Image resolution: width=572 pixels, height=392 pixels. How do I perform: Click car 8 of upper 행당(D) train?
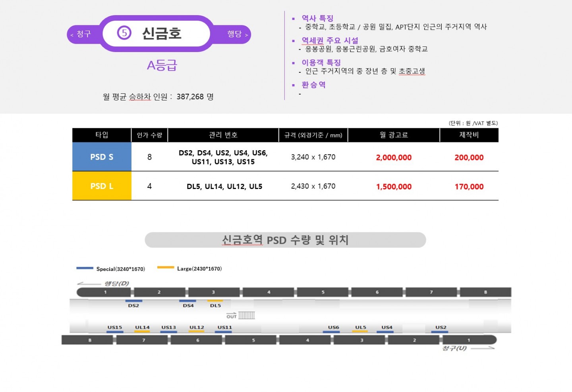485,292
